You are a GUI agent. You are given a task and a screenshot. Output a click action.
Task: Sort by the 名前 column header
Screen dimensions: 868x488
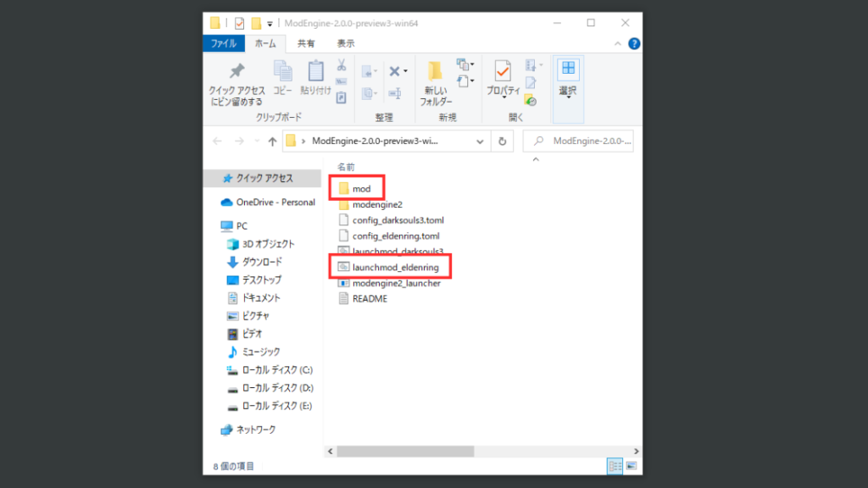(346, 167)
